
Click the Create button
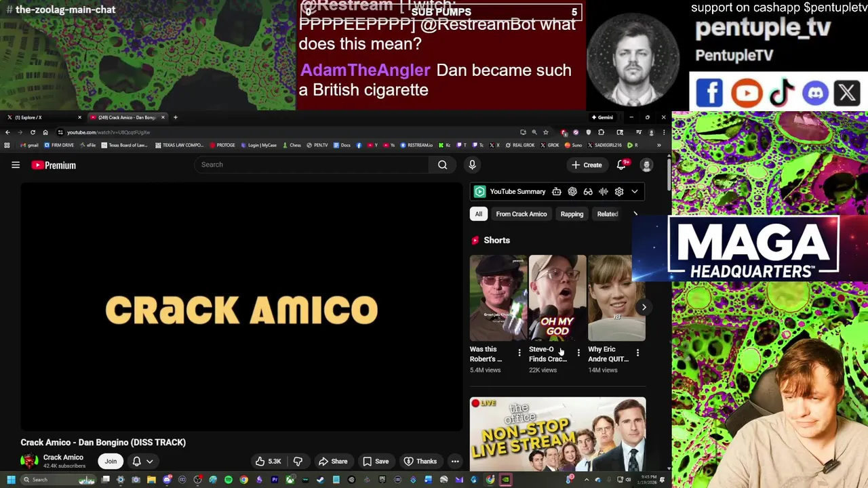click(x=587, y=165)
